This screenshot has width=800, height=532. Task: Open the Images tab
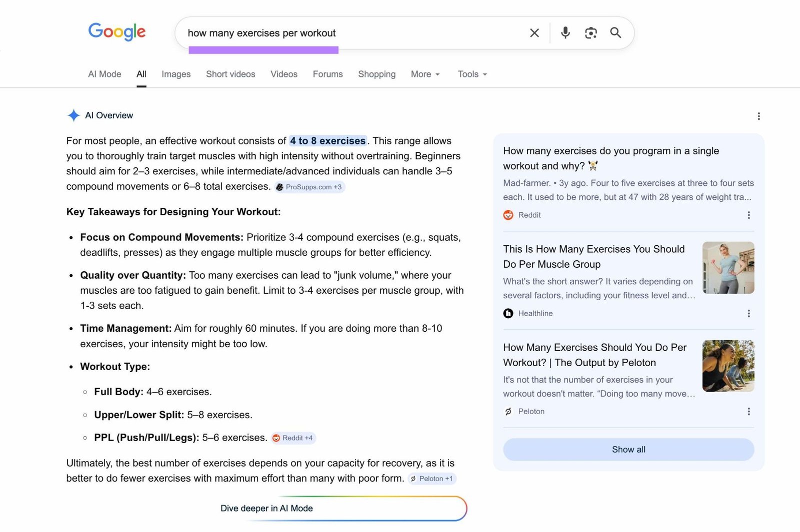[x=176, y=74]
